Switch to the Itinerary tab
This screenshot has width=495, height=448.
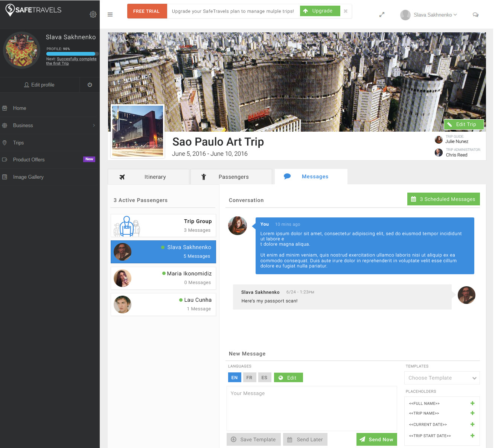coord(149,177)
